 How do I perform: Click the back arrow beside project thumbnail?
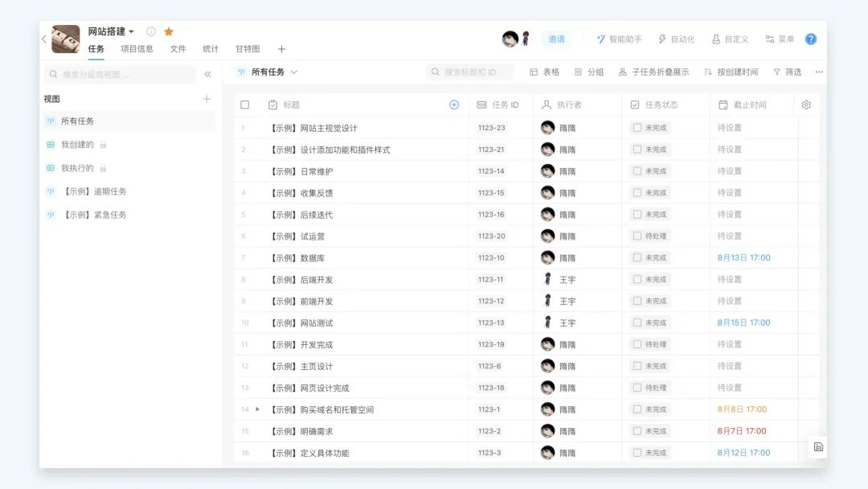44,39
